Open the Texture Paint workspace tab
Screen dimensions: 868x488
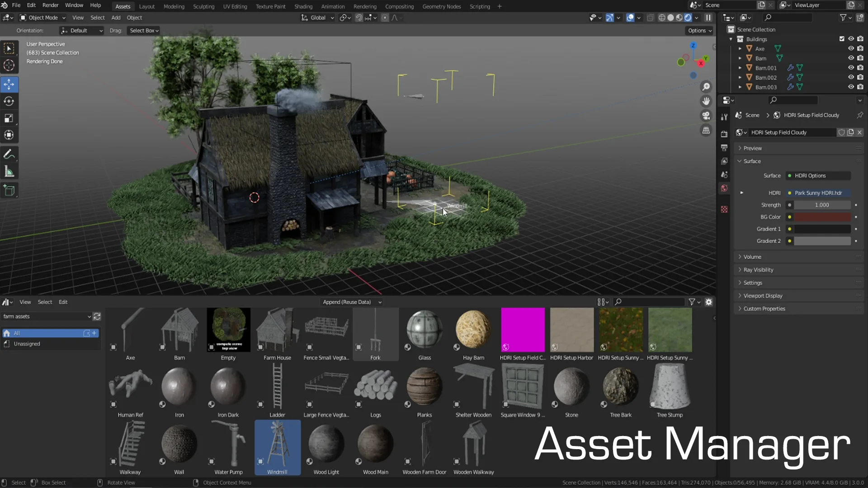click(x=271, y=6)
